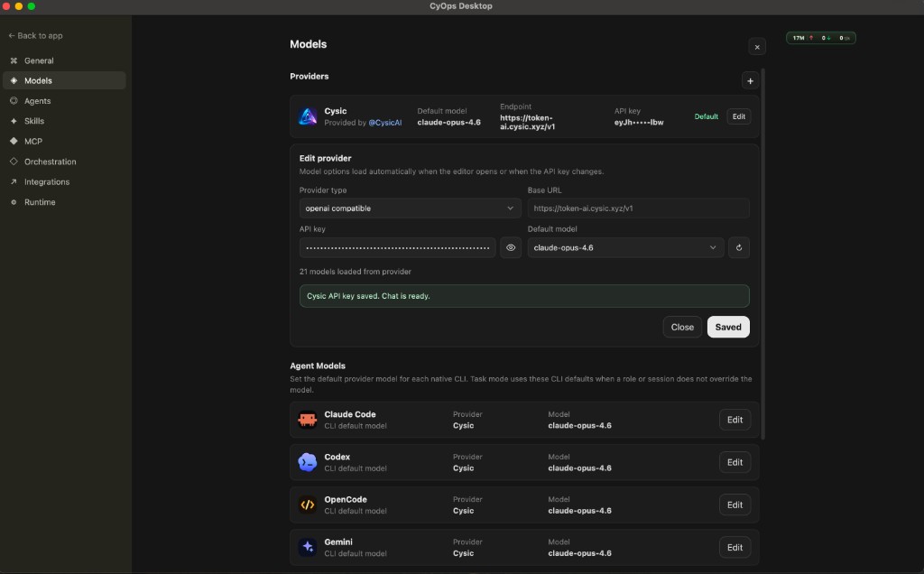The height and width of the screenshot is (574, 924).
Task: Click the Providers heading
Action: pos(310,76)
